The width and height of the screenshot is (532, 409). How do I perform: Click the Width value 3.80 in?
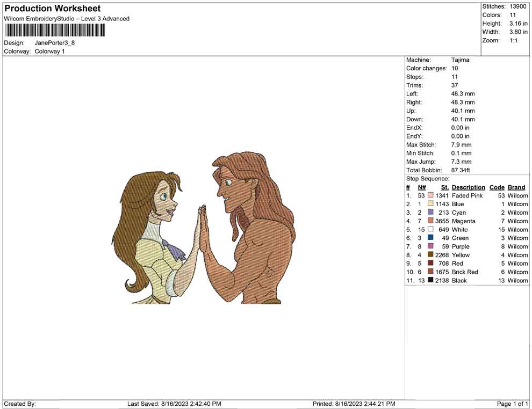pos(518,32)
